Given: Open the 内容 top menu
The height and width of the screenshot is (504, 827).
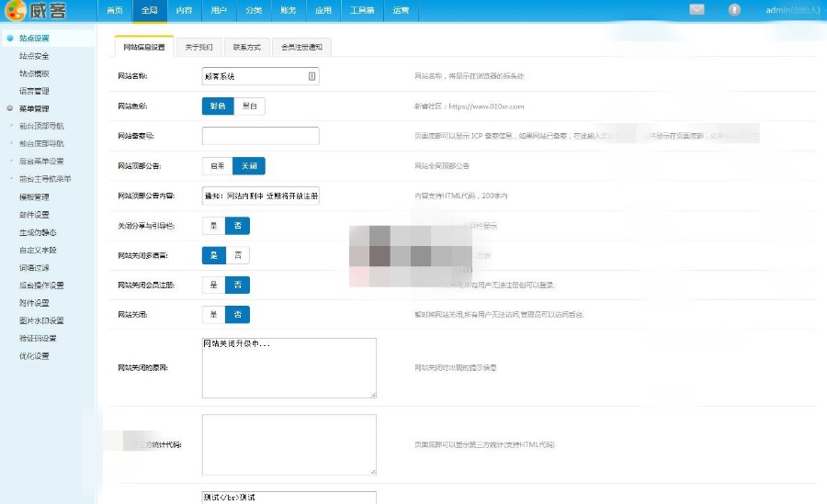Looking at the screenshot, I should 184,10.
